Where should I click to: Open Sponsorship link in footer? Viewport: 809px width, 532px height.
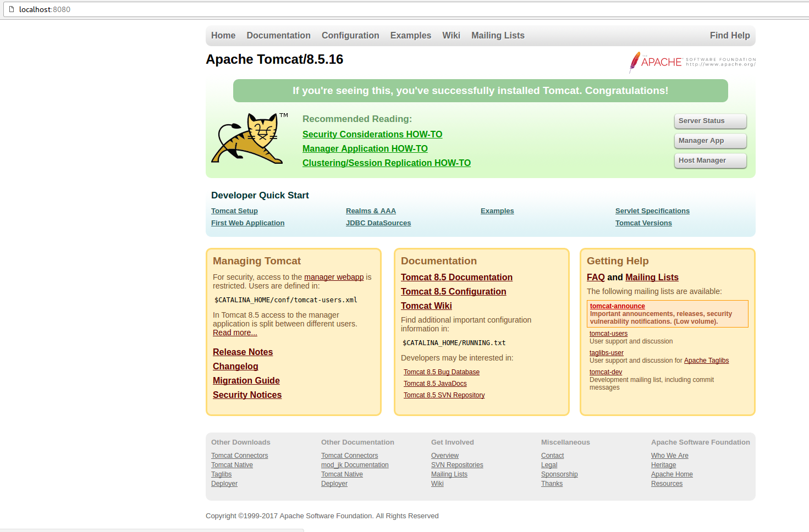(559, 474)
